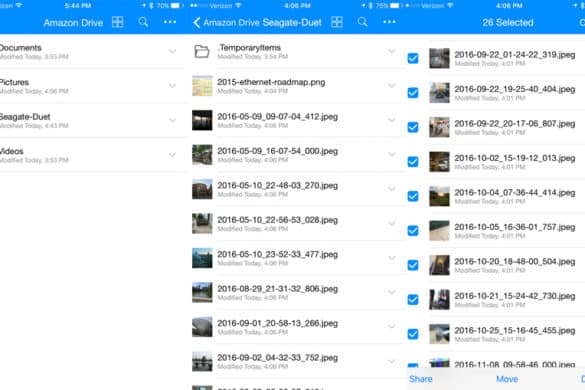Expand options for Seagate-Duet folder
The height and width of the screenshot is (390, 585).
point(172,120)
